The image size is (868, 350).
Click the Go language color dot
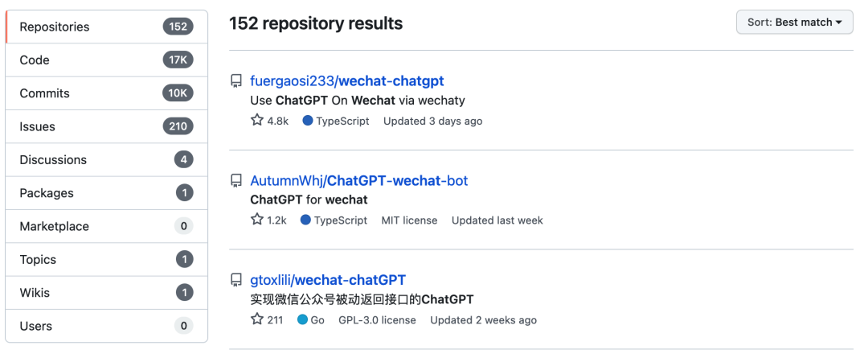point(302,319)
